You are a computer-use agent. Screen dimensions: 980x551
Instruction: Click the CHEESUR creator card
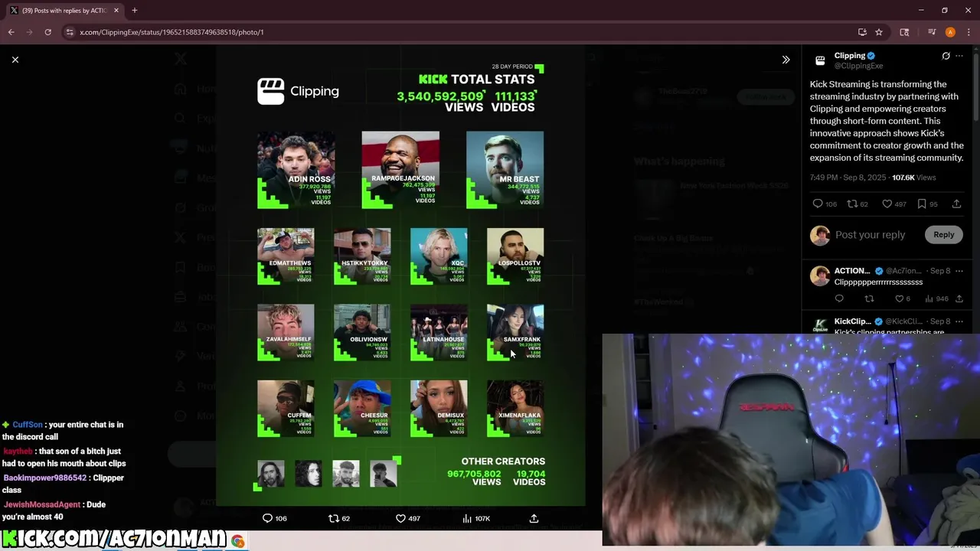pyautogui.click(x=362, y=409)
